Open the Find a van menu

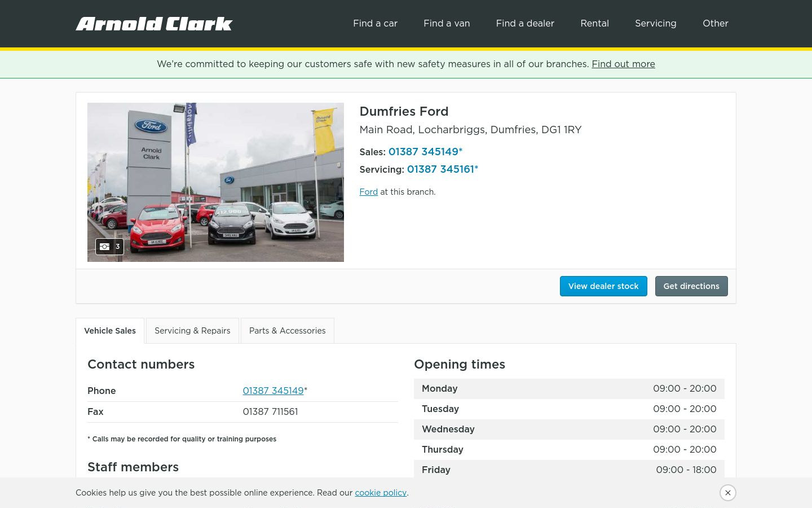(x=447, y=23)
